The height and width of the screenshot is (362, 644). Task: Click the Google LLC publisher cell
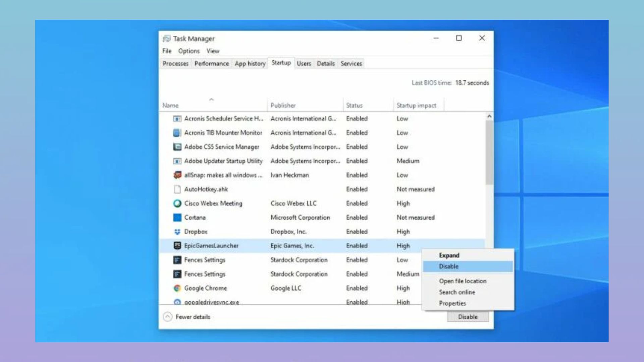click(286, 288)
